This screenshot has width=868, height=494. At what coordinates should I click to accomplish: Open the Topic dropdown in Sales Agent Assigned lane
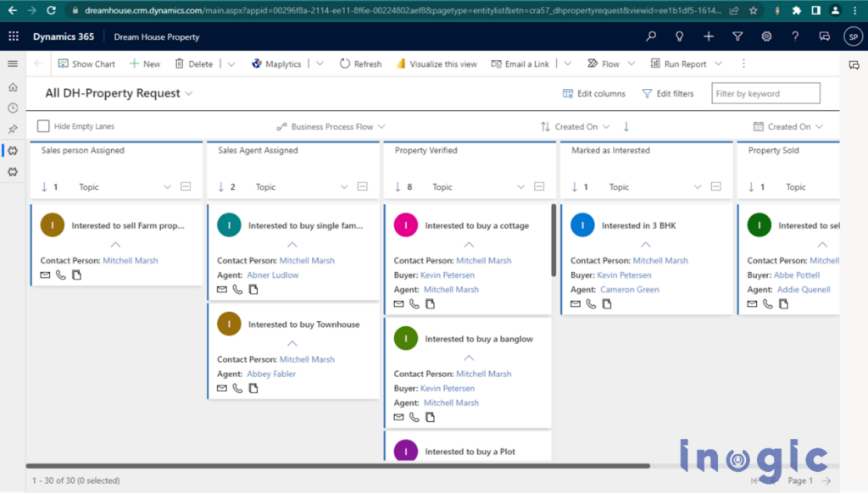(342, 186)
